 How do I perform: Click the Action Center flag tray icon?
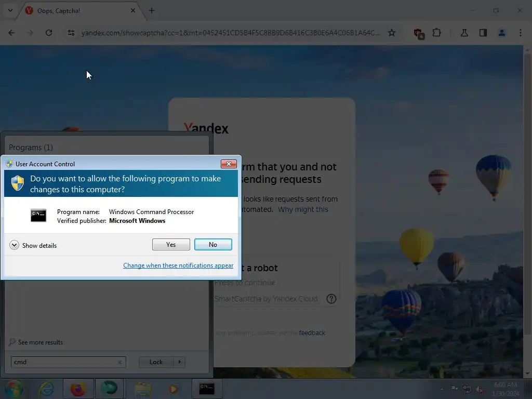coord(454,389)
